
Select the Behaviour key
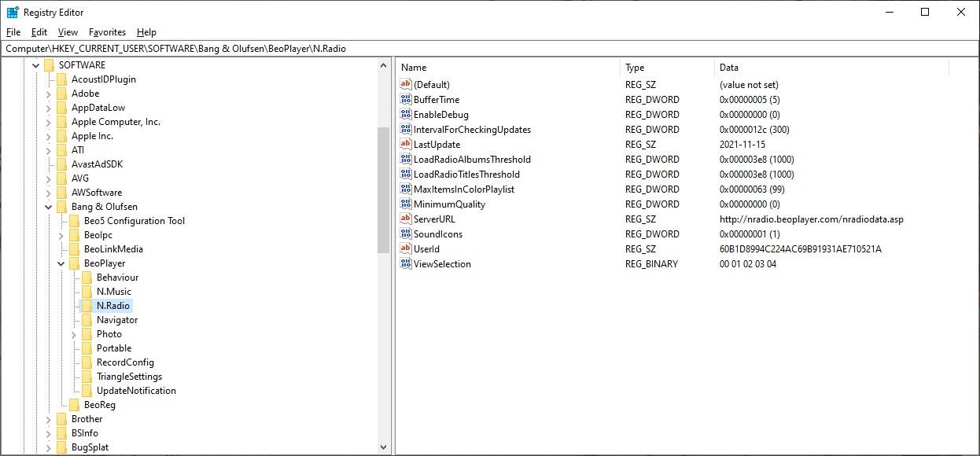pos(117,278)
